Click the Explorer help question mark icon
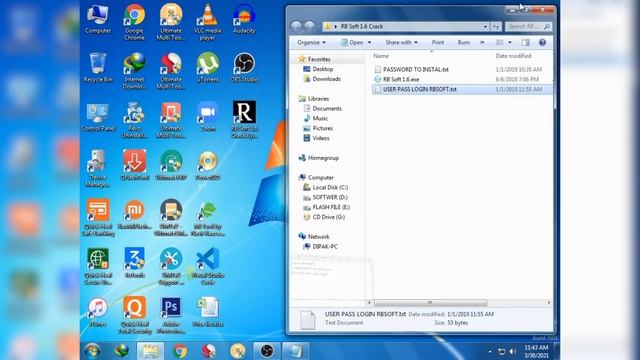This screenshot has height=360, width=640. click(x=542, y=42)
